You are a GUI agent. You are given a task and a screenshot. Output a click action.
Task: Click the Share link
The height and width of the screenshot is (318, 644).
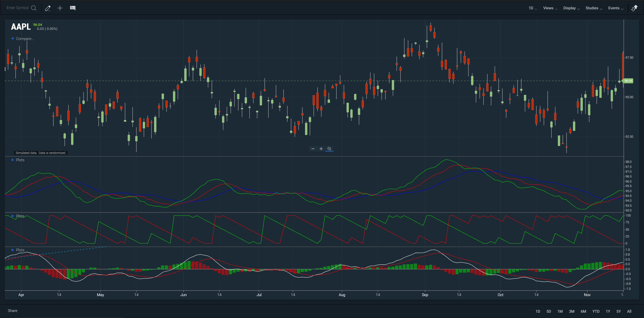tap(13, 311)
